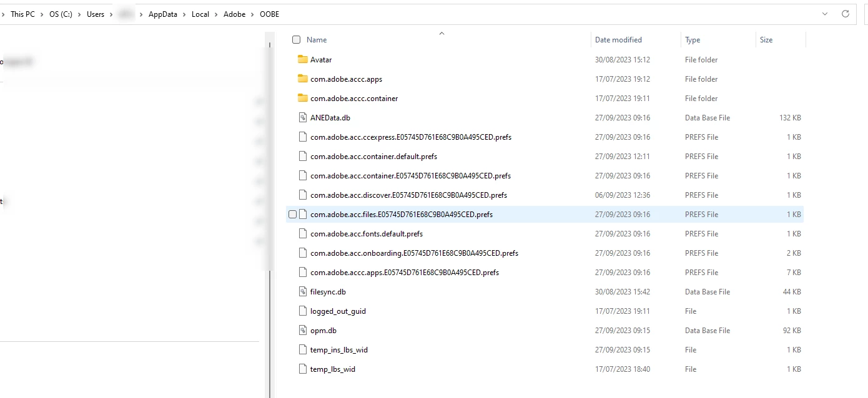Click the container.default.prefs file icon
This screenshot has height=398, width=868.
(303, 157)
